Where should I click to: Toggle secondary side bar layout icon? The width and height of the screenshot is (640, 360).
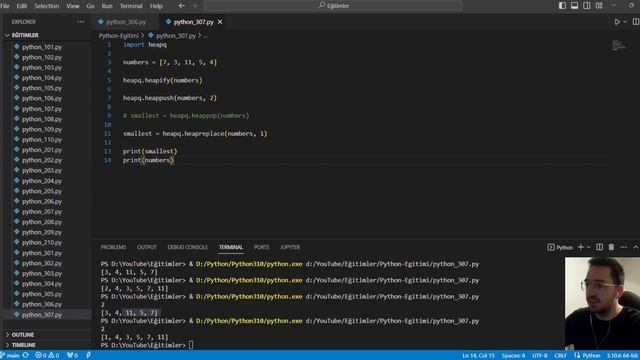[587, 6]
